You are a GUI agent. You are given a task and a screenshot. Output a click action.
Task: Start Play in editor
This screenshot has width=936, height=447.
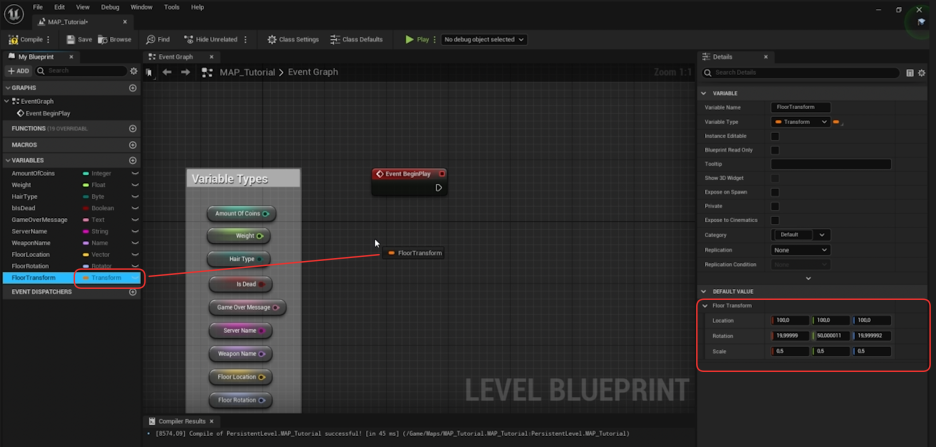pyautogui.click(x=417, y=39)
